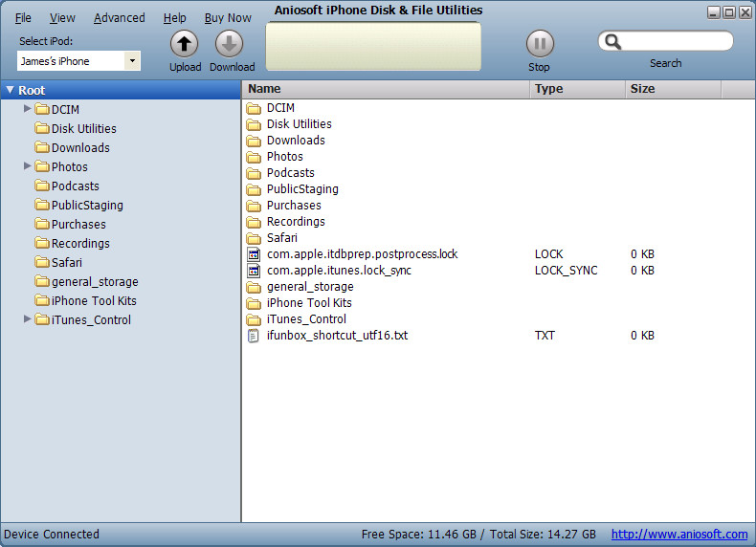Image resolution: width=756 pixels, height=547 pixels.
Task: Open the Buy Now menu
Action: [228, 18]
